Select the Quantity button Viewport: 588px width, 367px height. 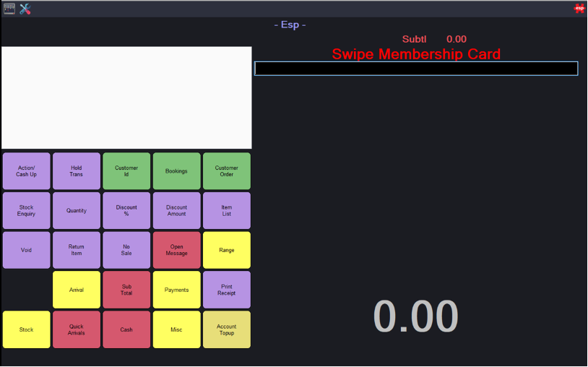77,211
